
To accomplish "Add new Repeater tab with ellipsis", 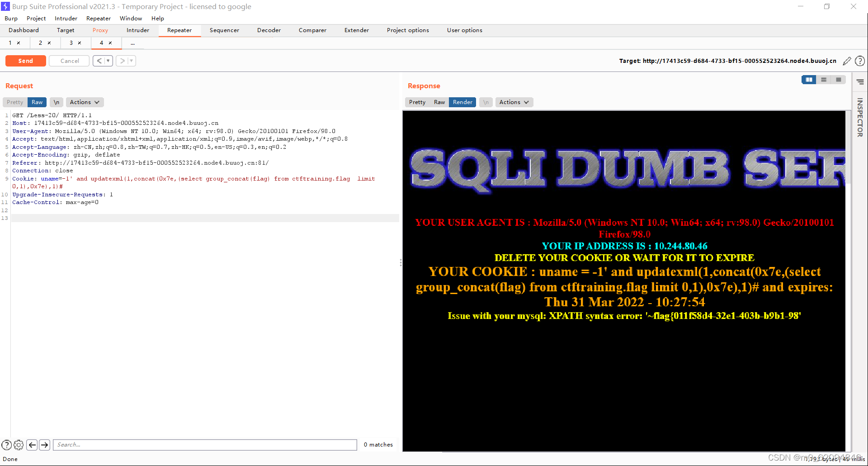I will pyautogui.click(x=132, y=43).
